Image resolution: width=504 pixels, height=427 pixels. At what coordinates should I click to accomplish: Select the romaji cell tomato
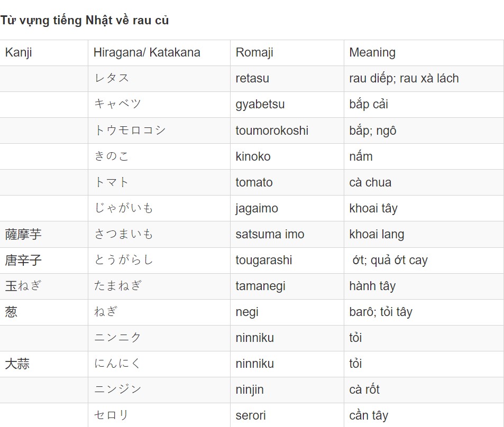click(287, 182)
